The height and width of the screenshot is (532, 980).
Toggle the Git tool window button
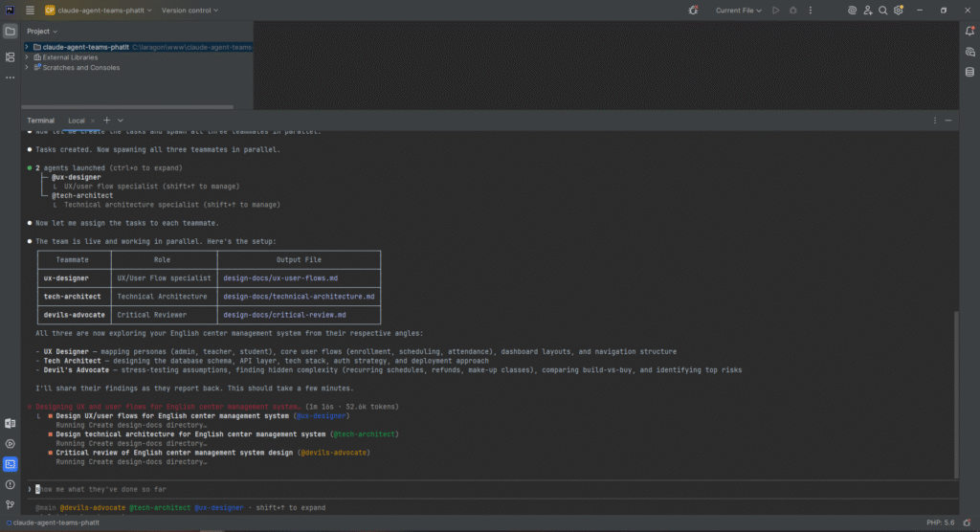click(x=11, y=504)
